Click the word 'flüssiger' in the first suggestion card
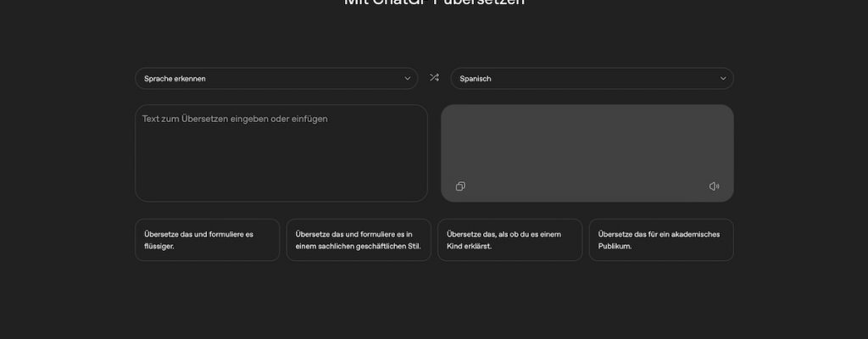Screen dimensions: 868x339 (x=160, y=247)
